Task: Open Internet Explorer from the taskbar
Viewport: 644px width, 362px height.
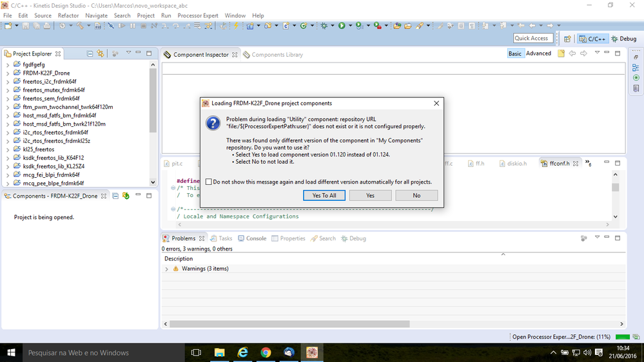Action: tap(243, 352)
